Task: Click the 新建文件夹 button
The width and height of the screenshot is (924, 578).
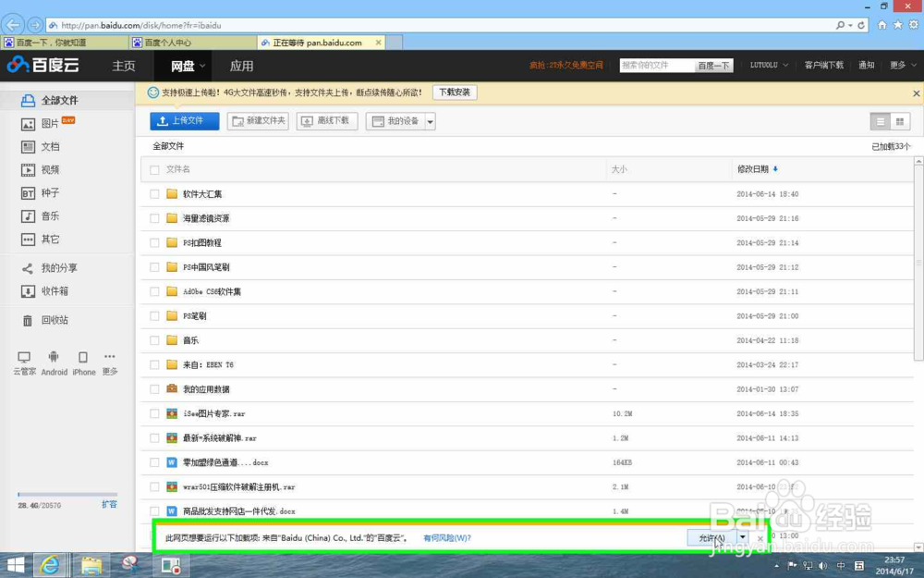Action: click(x=258, y=121)
